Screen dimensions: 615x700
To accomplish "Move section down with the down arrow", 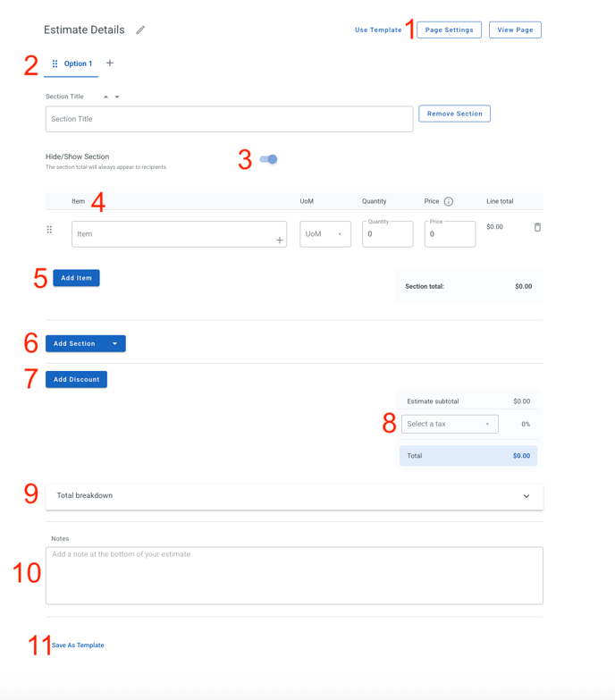I will tap(117, 97).
